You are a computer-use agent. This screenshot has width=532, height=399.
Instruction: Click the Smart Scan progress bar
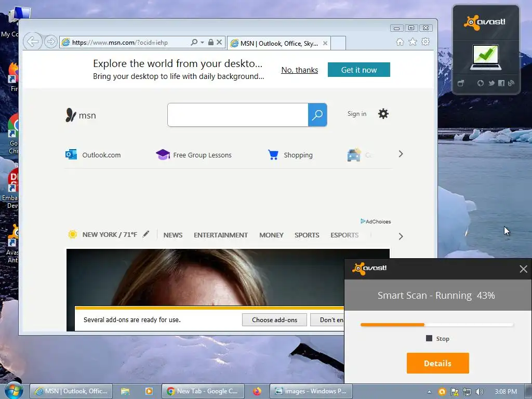[437, 325]
